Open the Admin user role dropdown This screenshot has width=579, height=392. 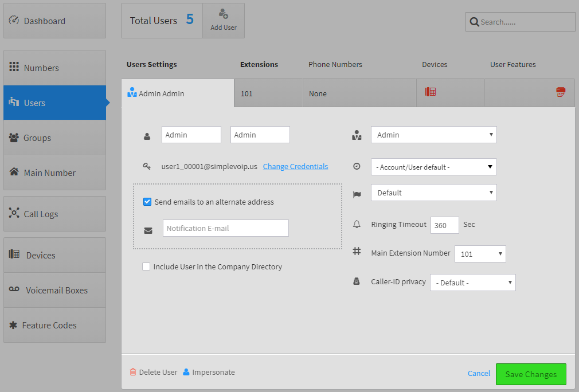[x=434, y=135]
